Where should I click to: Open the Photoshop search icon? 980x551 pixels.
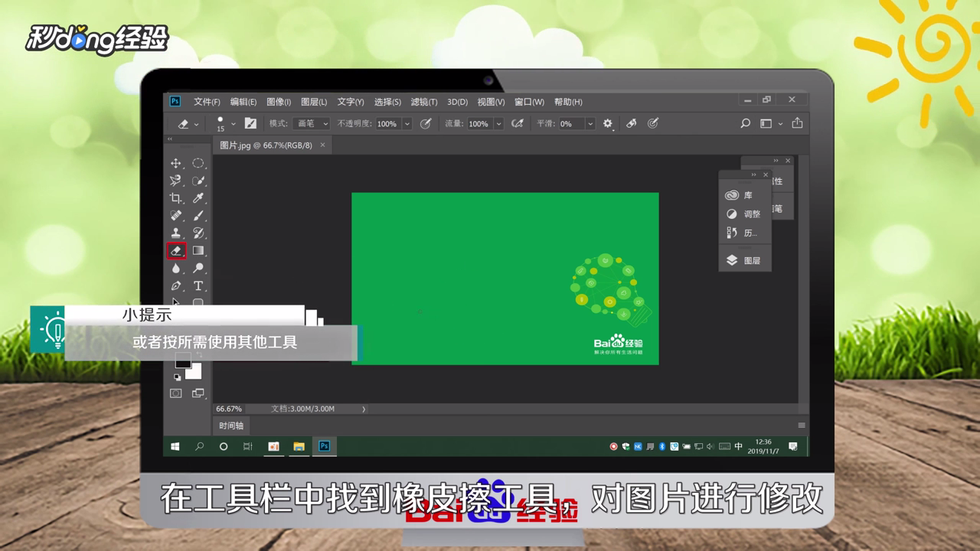point(745,123)
